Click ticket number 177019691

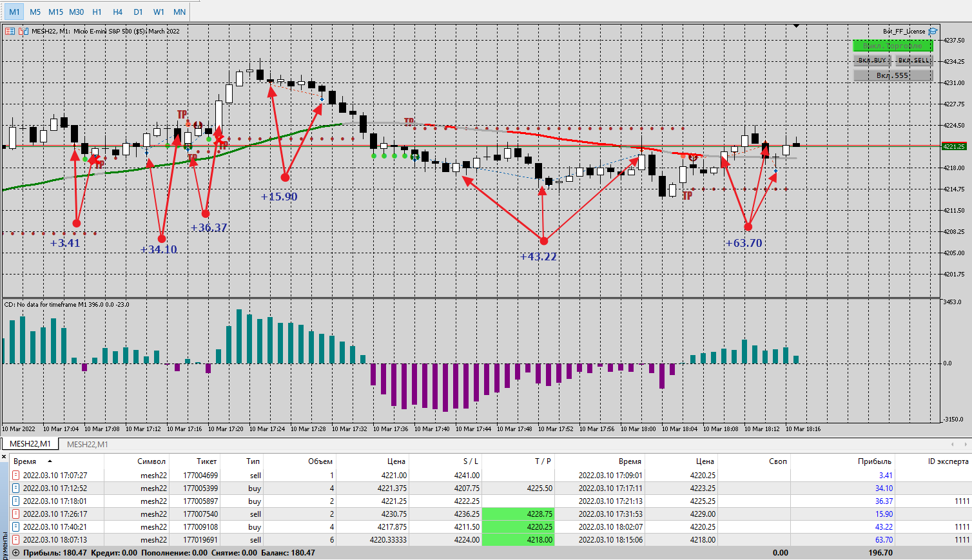point(200,540)
